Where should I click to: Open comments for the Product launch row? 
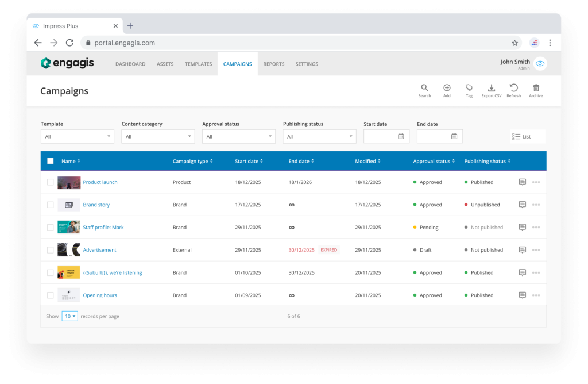pos(522,182)
